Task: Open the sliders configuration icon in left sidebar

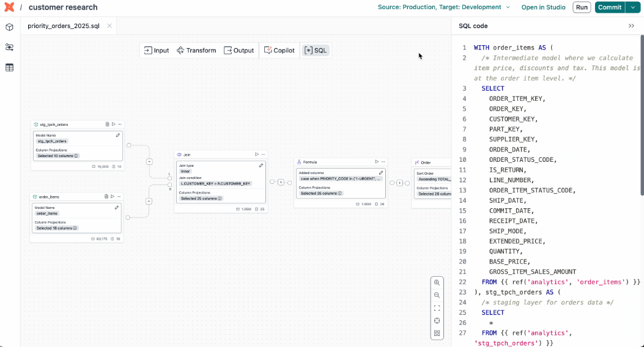Action: 9,47
